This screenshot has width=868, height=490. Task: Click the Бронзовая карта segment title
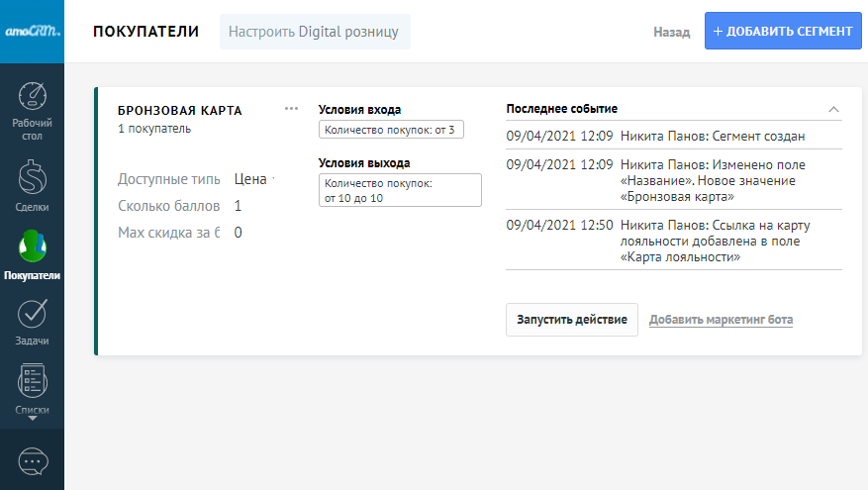(179, 111)
